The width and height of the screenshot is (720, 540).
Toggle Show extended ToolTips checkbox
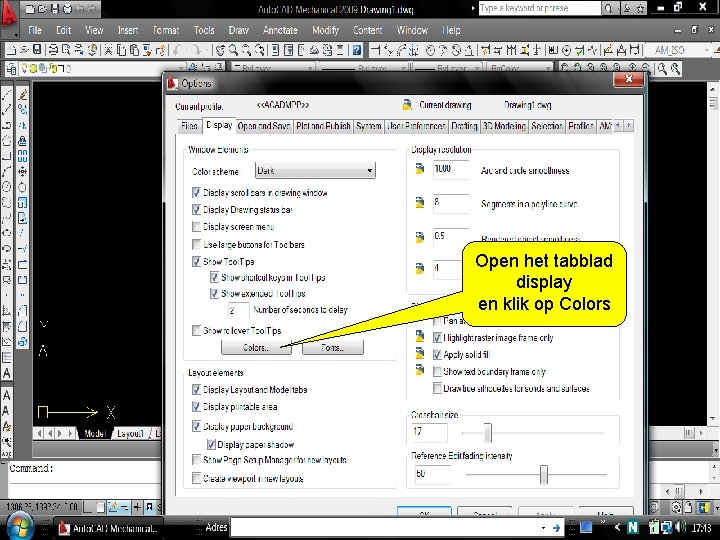pos(214,293)
